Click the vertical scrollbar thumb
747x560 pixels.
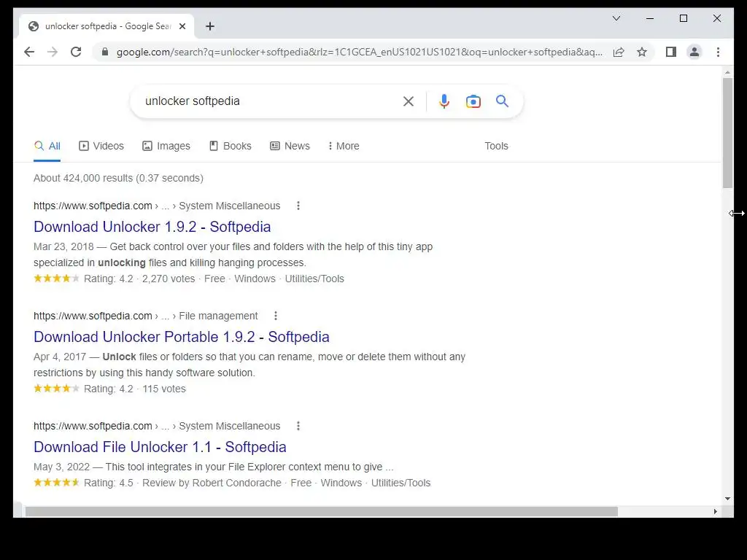pyautogui.click(x=727, y=133)
